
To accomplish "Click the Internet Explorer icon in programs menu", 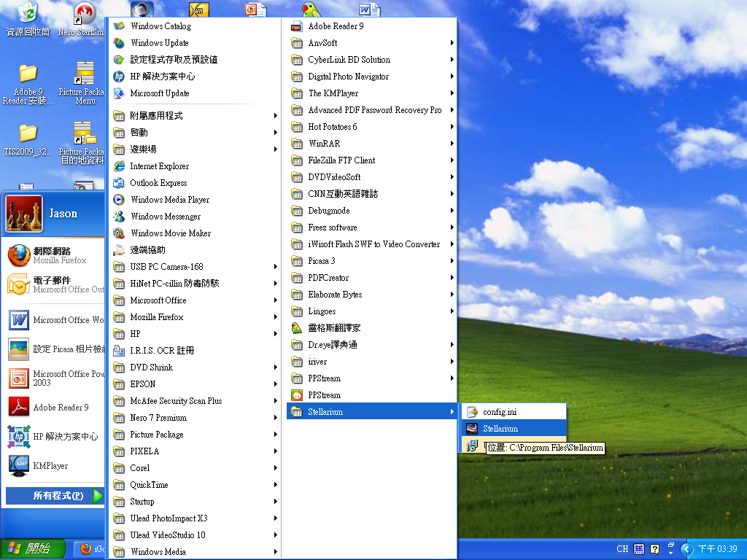I will point(119,166).
